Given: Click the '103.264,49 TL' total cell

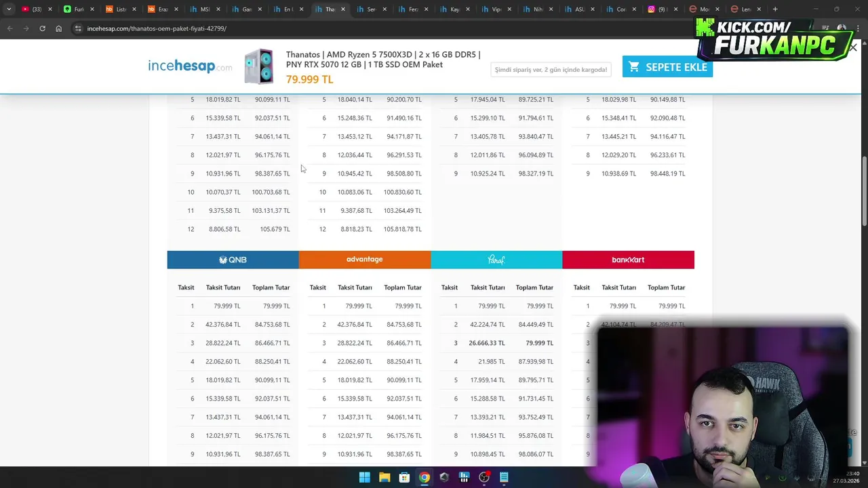Looking at the screenshot, I should pyautogui.click(x=403, y=211).
